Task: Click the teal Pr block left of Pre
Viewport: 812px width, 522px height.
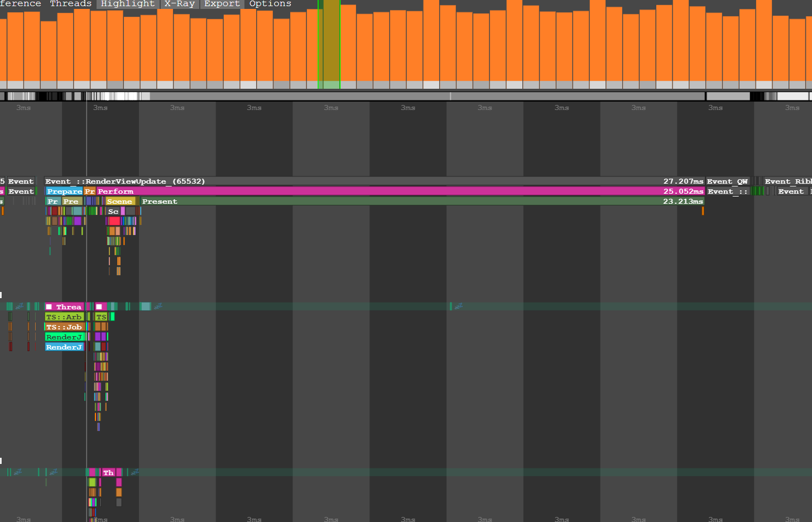Action: pyautogui.click(x=53, y=202)
